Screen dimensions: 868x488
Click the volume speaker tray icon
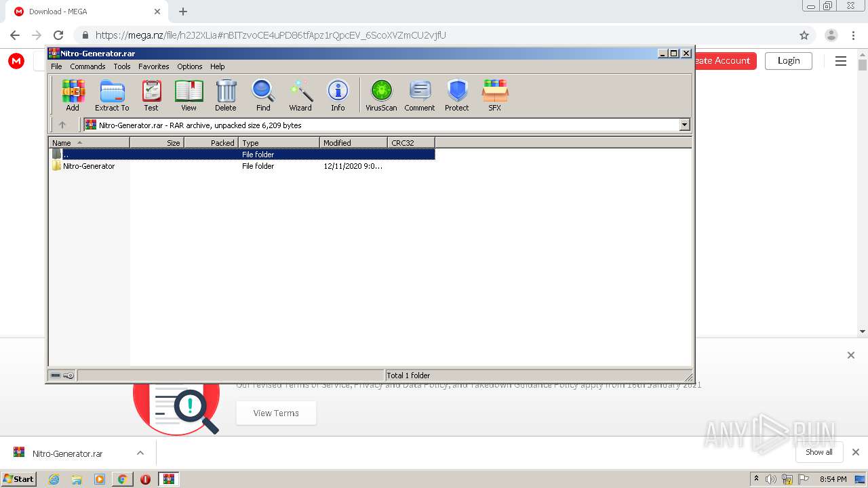pos(771,479)
